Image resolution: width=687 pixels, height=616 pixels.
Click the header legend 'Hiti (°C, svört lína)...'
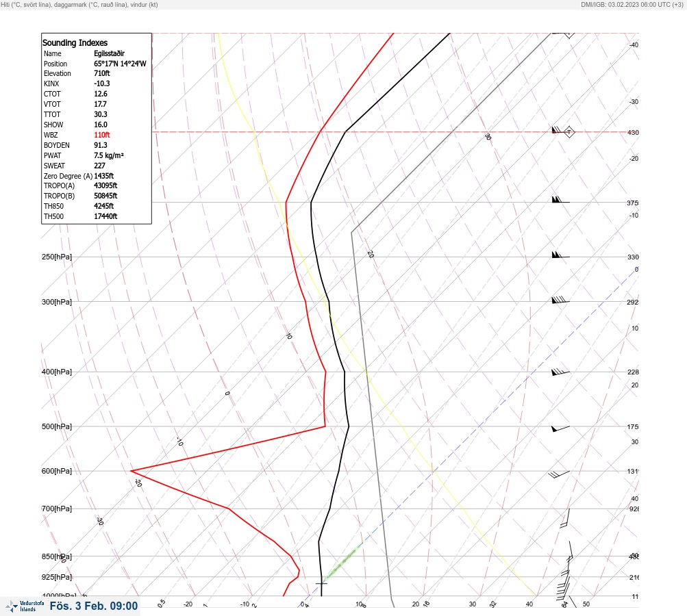click(x=79, y=4)
